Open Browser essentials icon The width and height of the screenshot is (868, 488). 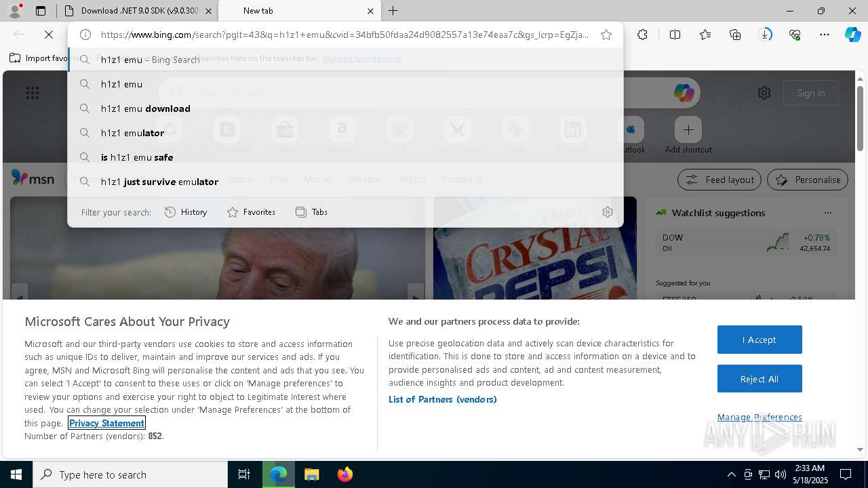tap(795, 35)
